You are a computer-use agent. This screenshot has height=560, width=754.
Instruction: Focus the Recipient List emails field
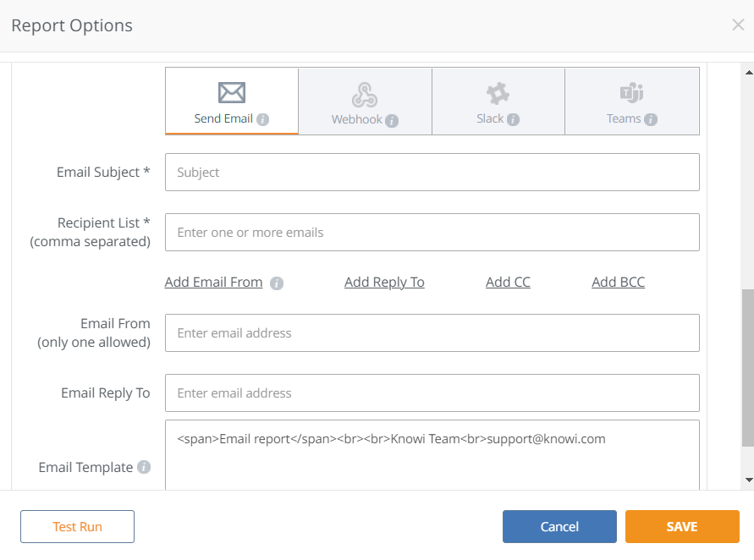[x=432, y=232]
